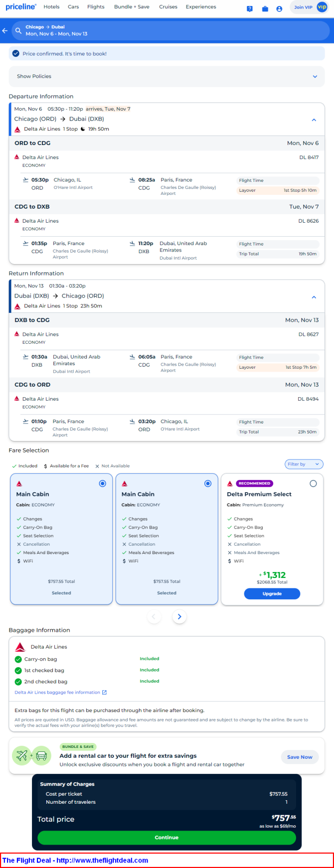Click the overnight moon icon near 19h 50m

tap(83, 129)
